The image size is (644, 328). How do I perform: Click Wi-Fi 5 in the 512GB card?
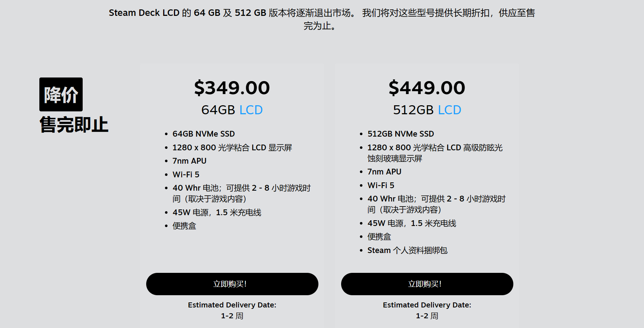click(x=381, y=186)
